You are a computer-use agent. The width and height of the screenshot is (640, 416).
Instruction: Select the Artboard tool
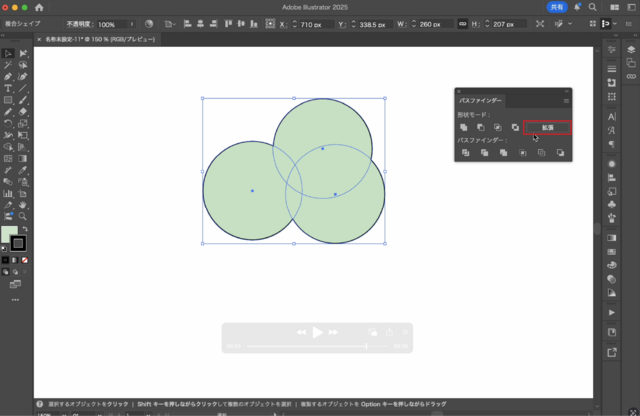point(23,194)
